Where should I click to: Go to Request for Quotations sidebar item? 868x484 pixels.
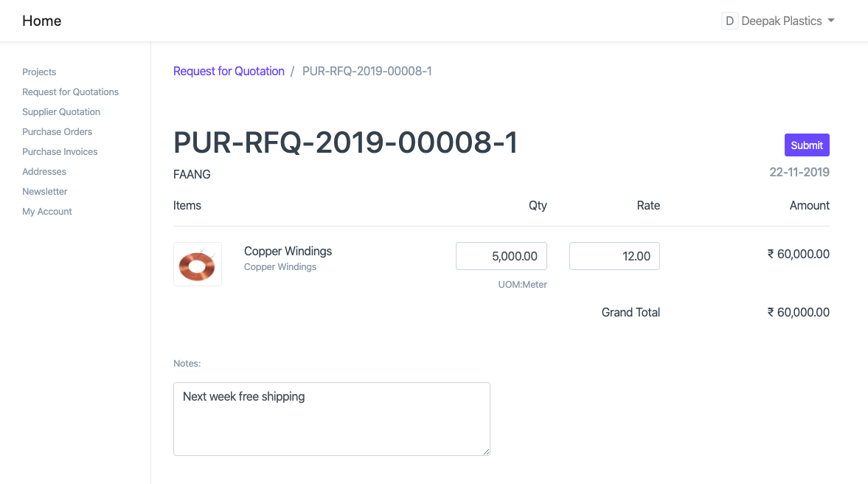pyautogui.click(x=70, y=91)
